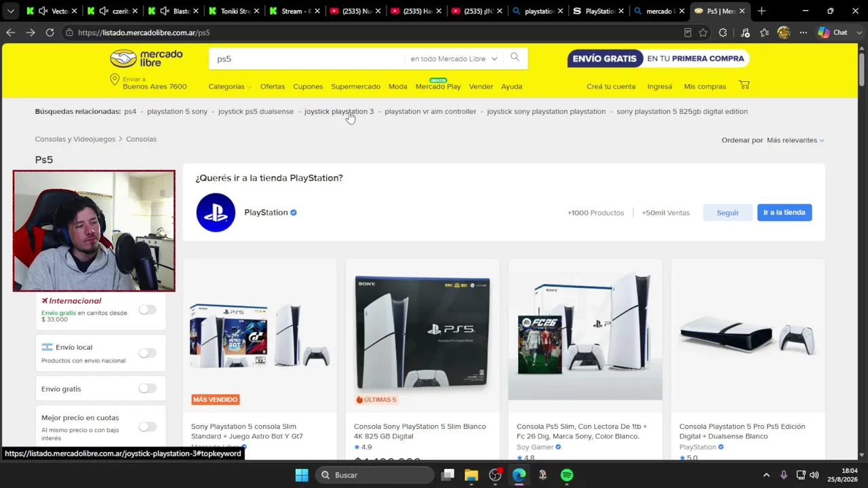The width and height of the screenshot is (868, 488).
Task: Open the Ayuda menu item
Action: pos(511,87)
